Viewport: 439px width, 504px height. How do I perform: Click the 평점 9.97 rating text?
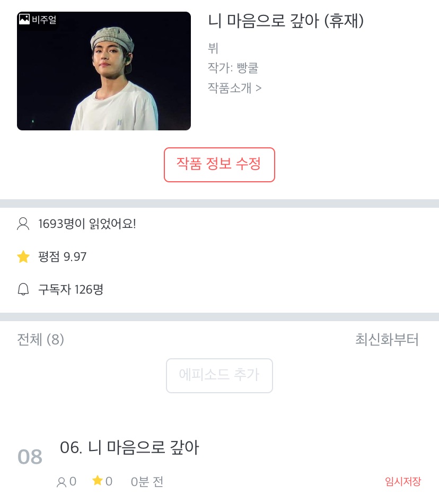point(63,257)
